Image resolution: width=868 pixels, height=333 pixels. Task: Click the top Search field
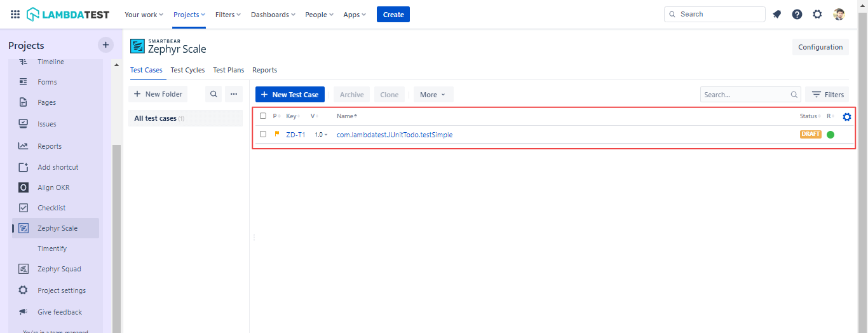715,14
